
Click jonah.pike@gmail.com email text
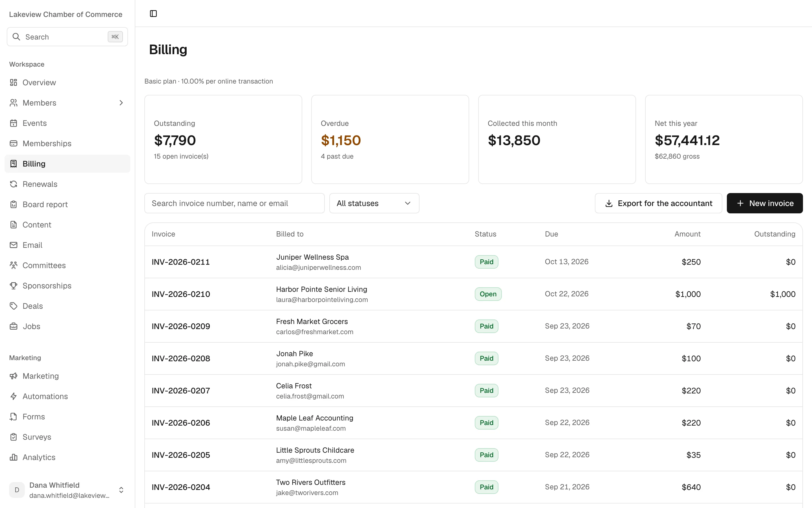pyautogui.click(x=310, y=364)
